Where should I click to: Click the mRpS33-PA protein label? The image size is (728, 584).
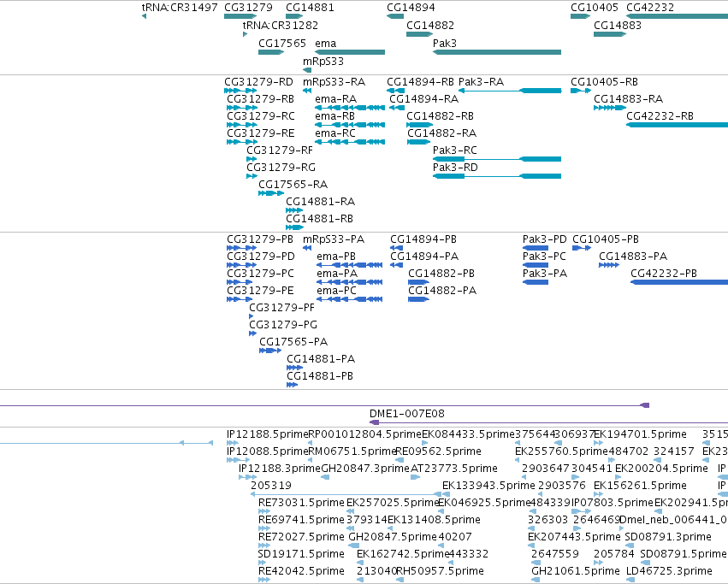pos(334,239)
